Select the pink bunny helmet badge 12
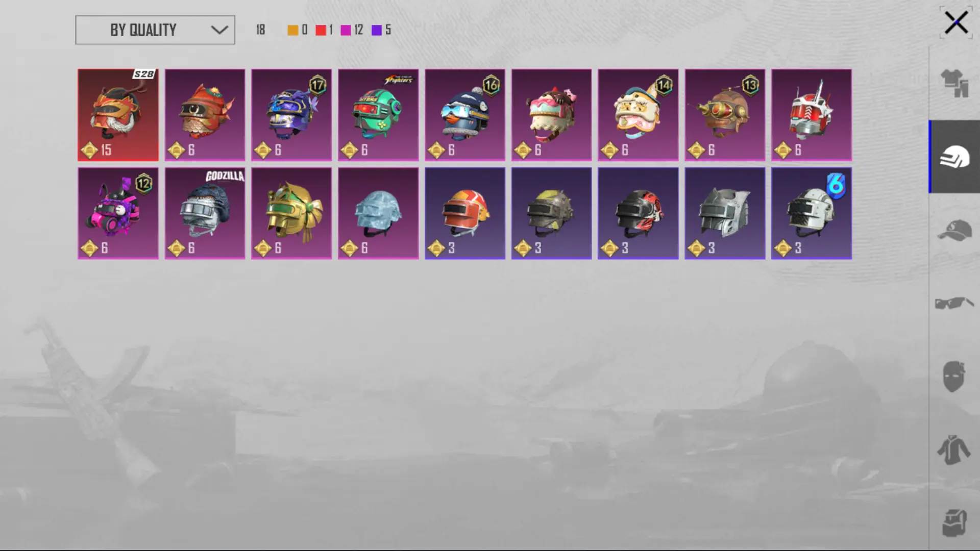 [118, 213]
